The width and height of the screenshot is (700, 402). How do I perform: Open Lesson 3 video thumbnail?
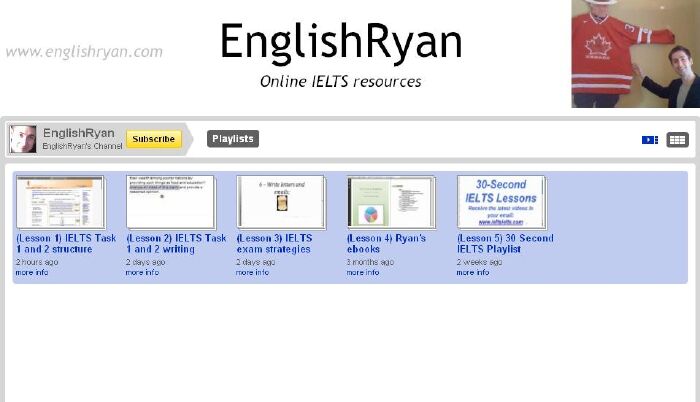click(281, 202)
